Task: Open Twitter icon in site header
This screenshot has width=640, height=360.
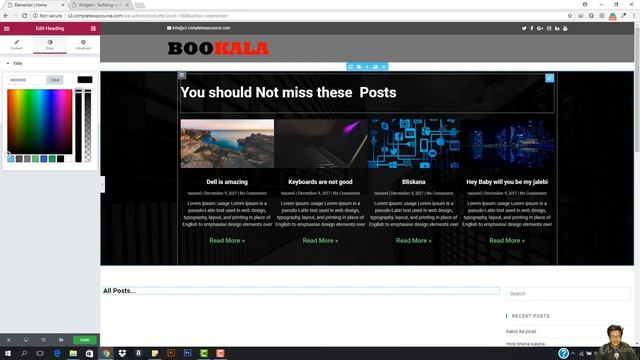Action: (x=524, y=29)
